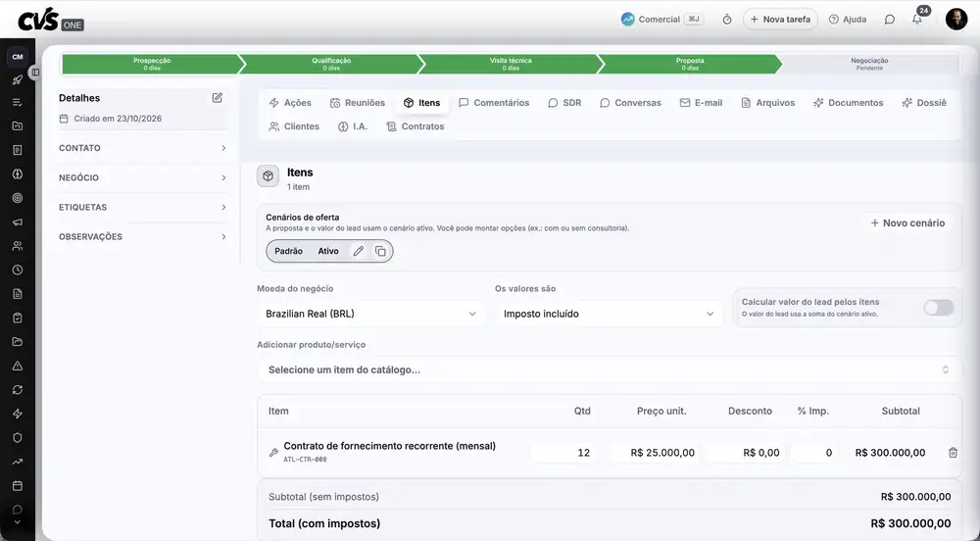Edit details with the pencil-square icon

217,97
